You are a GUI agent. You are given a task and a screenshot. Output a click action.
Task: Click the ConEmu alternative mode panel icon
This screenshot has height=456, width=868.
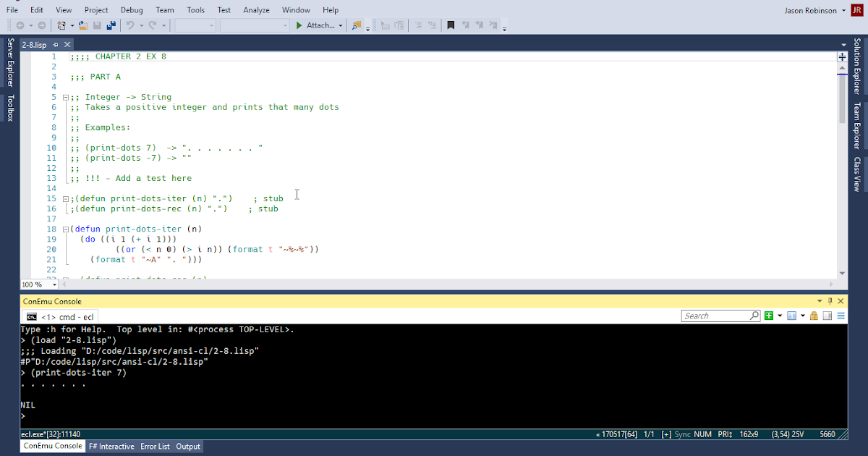click(x=827, y=316)
